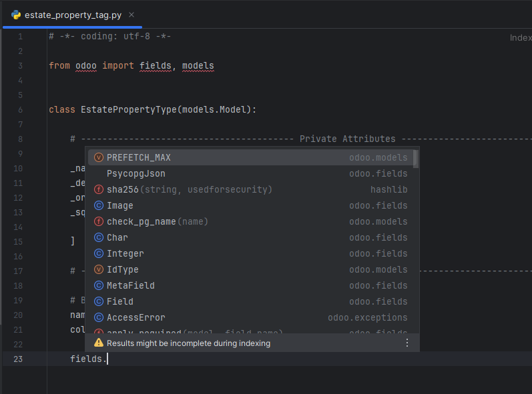Select the estate_property_tag.py editor tab
The image size is (532, 394).
[72, 15]
